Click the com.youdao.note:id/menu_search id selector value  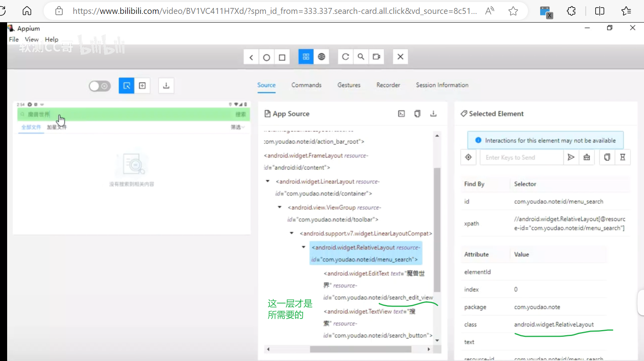558,202
